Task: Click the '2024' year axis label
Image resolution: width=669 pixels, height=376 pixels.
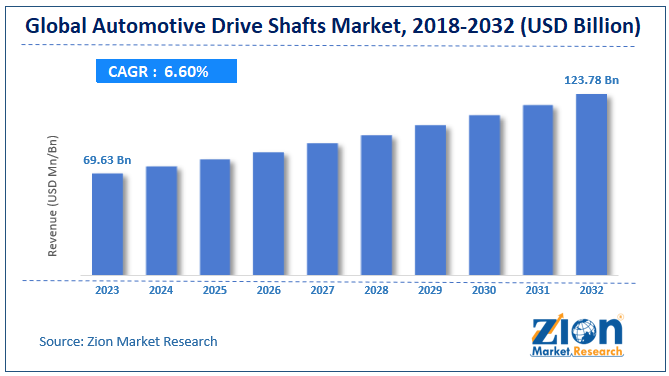Action: (x=161, y=290)
